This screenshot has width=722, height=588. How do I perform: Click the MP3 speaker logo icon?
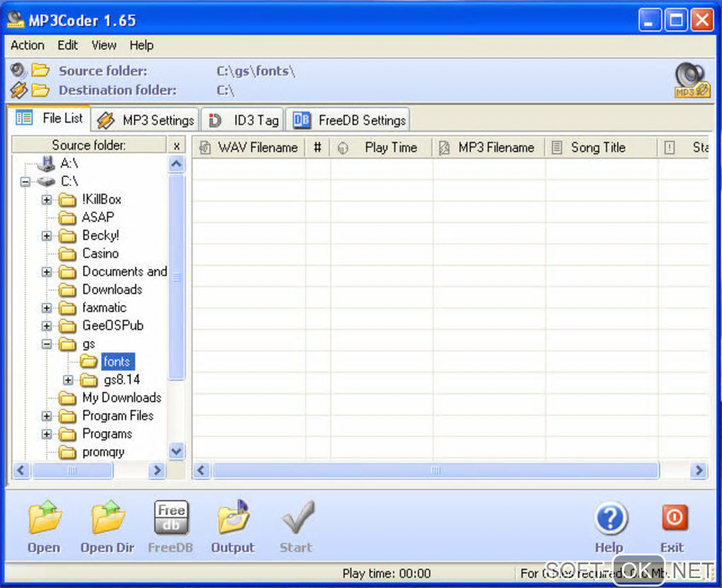coord(692,80)
